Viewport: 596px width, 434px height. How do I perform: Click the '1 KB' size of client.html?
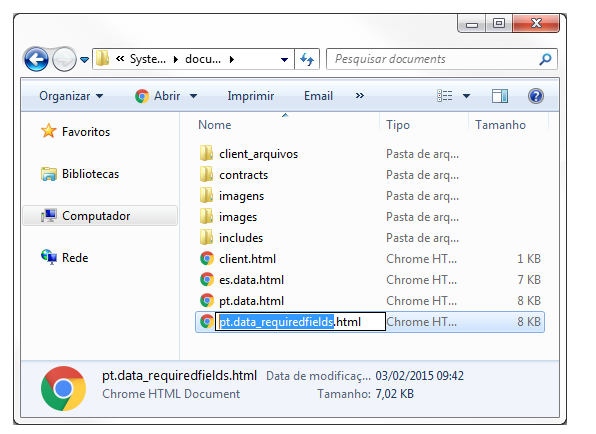pyautogui.click(x=529, y=259)
